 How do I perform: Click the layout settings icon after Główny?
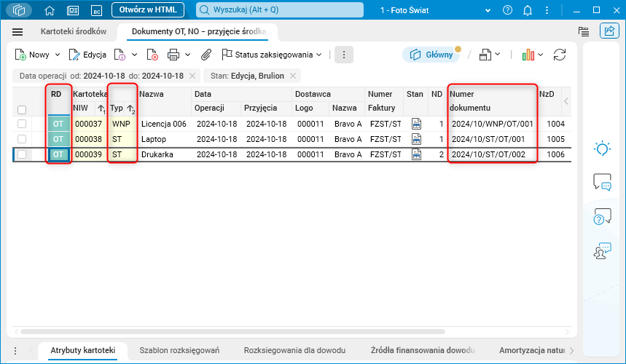point(485,55)
